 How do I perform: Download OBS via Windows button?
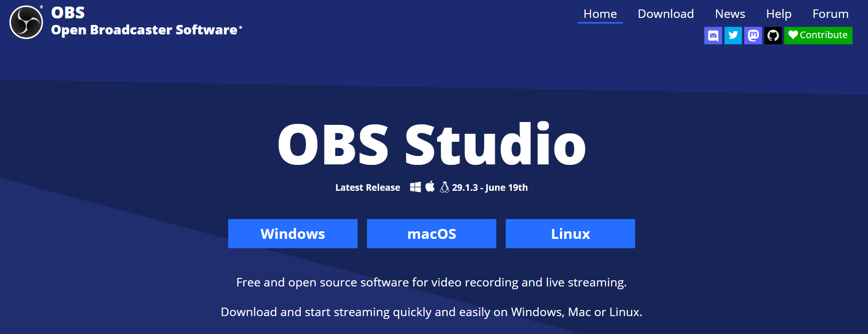click(x=293, y=234)
